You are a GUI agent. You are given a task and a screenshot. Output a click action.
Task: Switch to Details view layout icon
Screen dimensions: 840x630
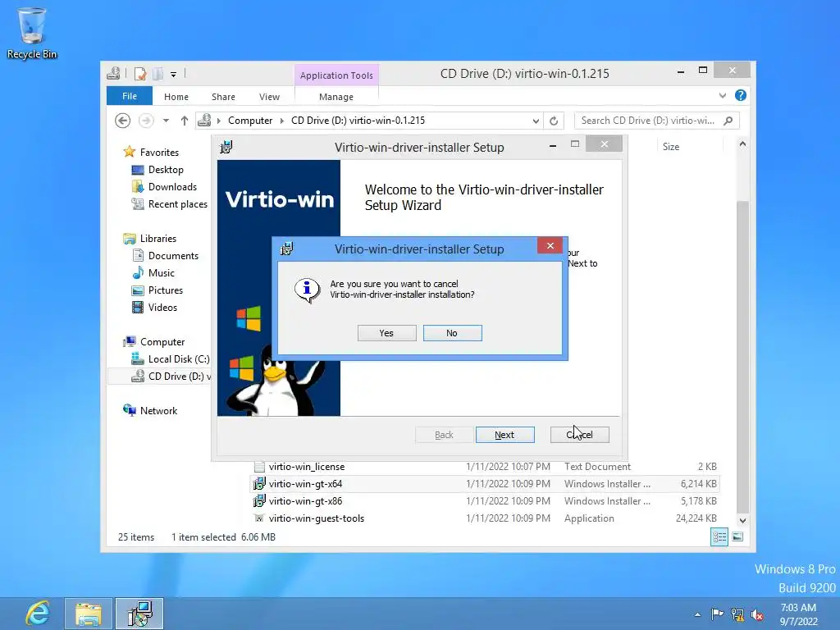click(719, 536)
